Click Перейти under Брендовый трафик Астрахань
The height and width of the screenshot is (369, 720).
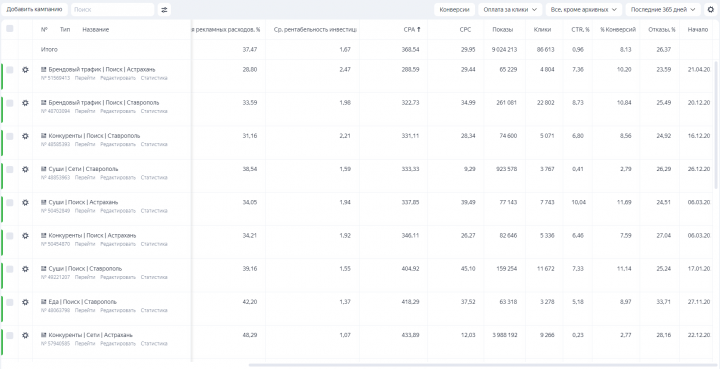coord(85,78)
